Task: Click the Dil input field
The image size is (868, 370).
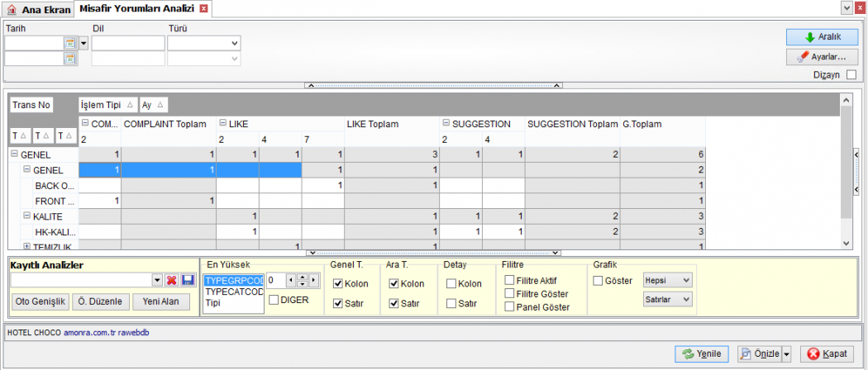Action: click(128, 43)
